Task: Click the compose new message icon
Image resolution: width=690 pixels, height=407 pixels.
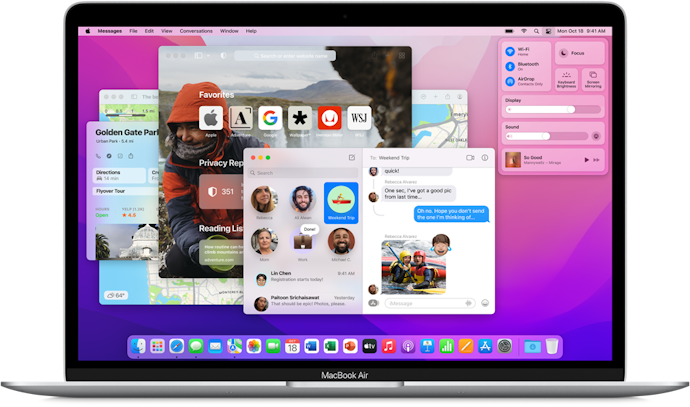Action: pyautogui.click(x=352, y=158)
